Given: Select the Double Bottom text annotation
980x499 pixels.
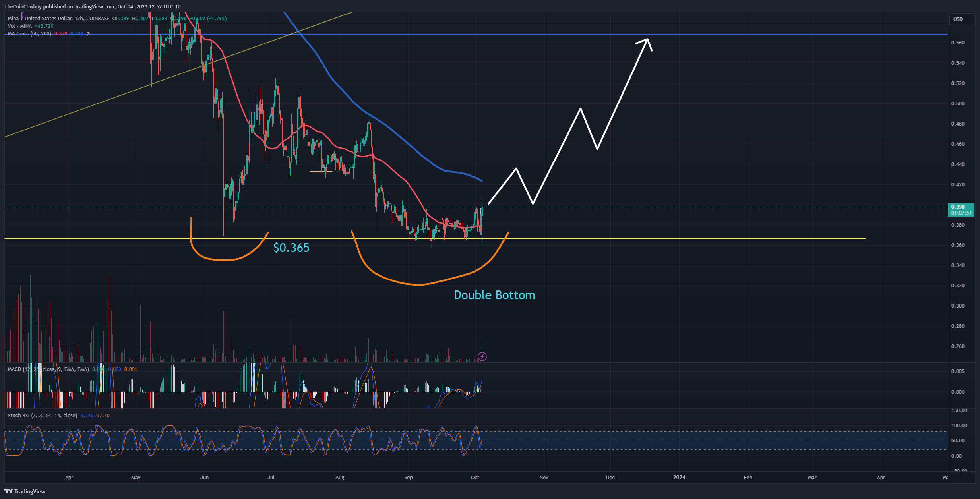Looking at the screenshot, I should click(x=494, y=295).
